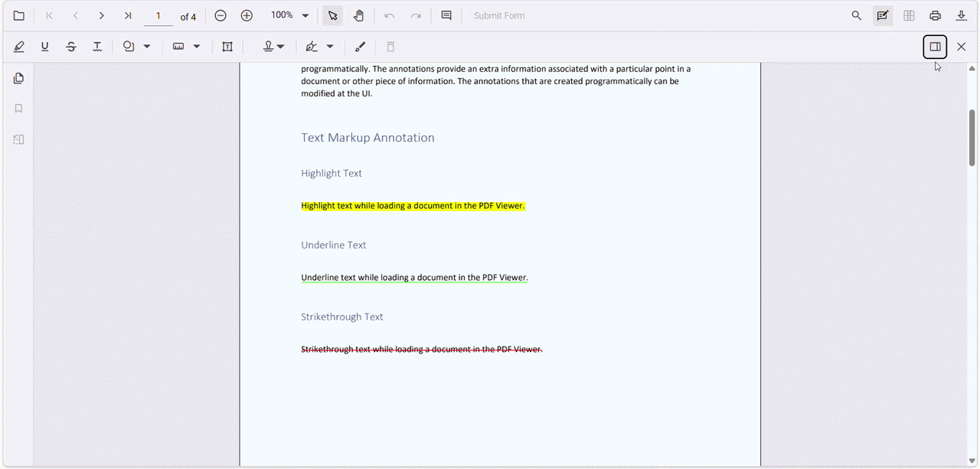Open the bookmarks sidebar panel
Image resolution: width=980 pixels, height=469 pixels.
coord(19,109)
